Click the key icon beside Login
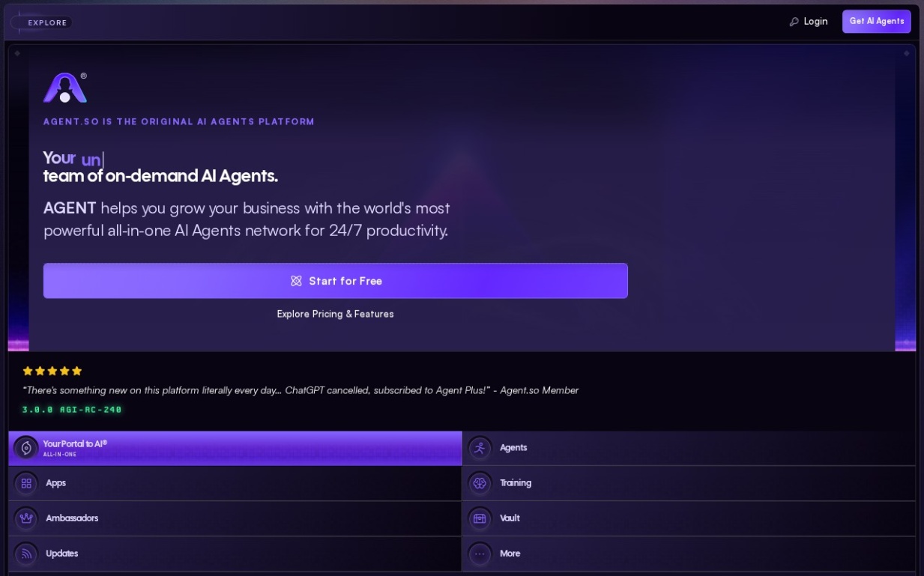Viewport: 924px width, 576px height. point(794,22)
